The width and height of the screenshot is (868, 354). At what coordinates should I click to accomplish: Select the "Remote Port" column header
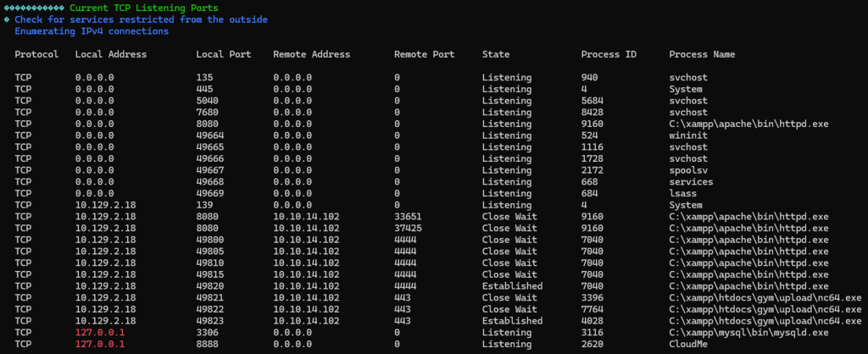[424, 54]
